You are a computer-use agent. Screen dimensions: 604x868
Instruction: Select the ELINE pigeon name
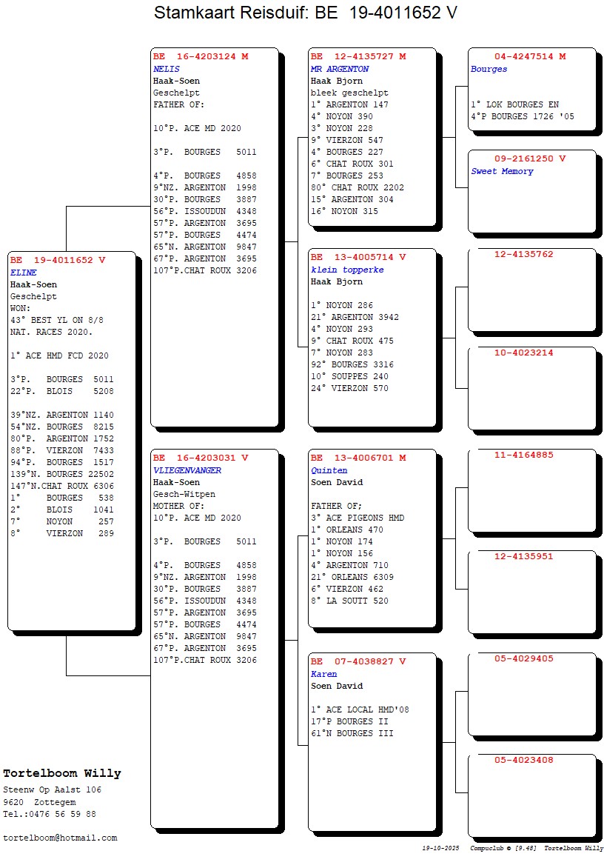click(24, 273)
